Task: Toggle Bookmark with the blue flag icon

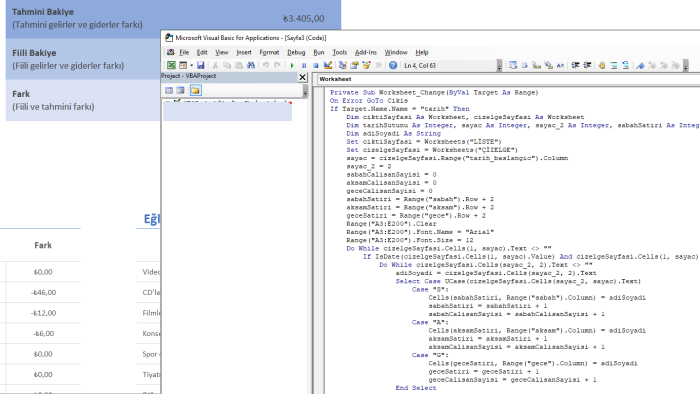Action: click(640, 65)
